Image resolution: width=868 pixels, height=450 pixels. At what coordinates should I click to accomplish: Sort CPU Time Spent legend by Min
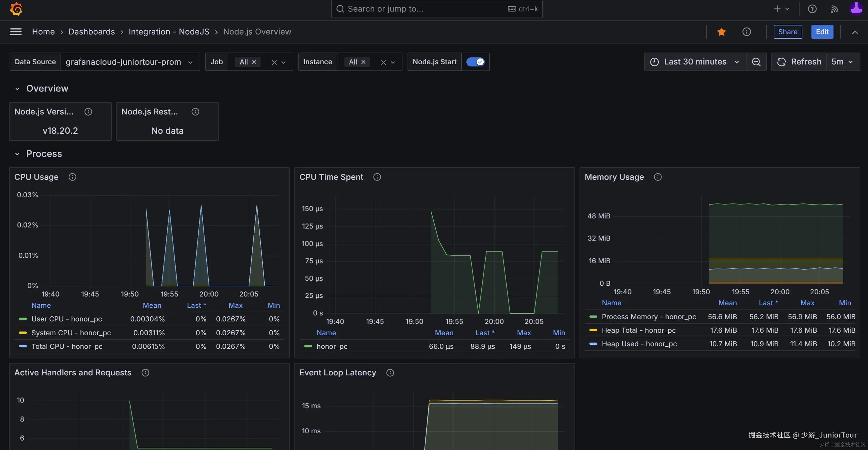click(559, 333)
